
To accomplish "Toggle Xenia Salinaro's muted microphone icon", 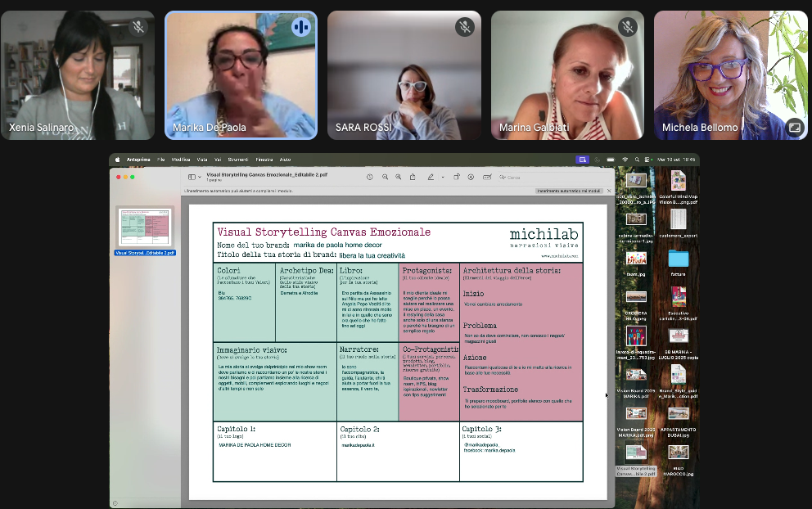I will (x=138, y=27).
